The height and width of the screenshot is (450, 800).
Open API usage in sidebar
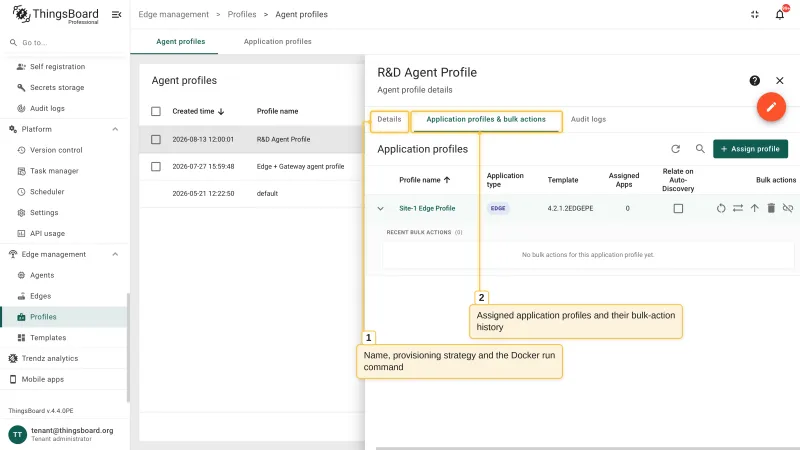coord(64,234)
